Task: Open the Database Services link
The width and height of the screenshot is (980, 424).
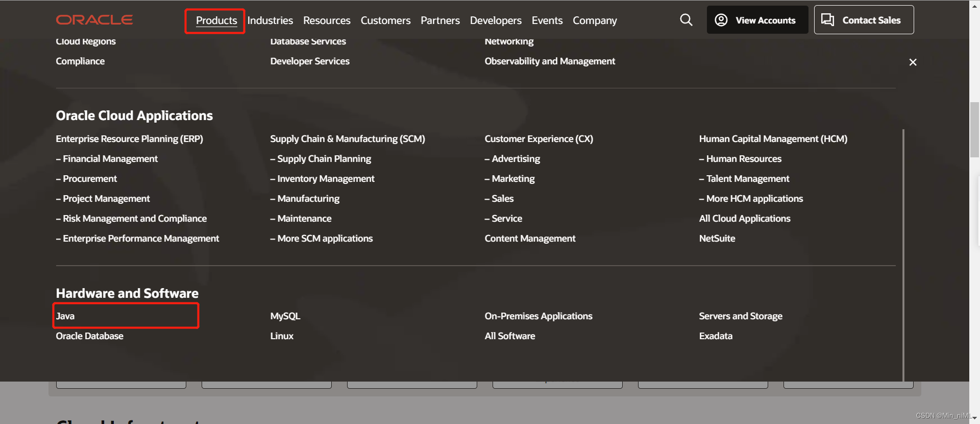Action: (x=308, y=41)
